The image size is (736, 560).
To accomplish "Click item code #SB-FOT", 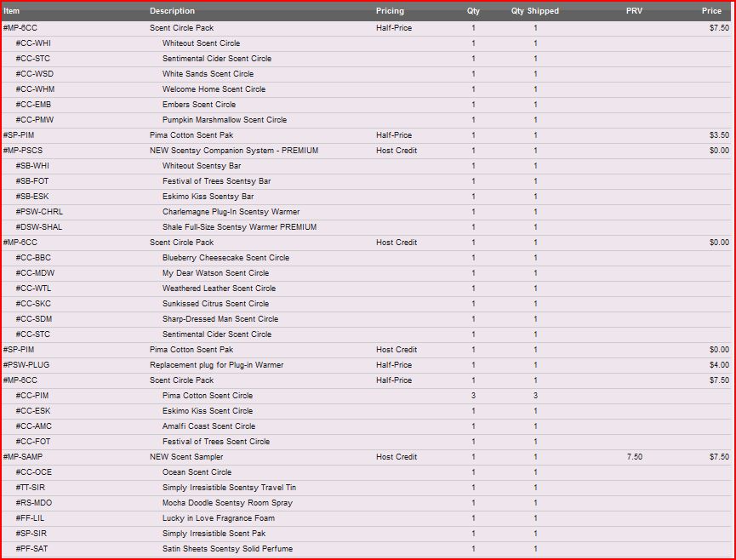I will [32, 181].
